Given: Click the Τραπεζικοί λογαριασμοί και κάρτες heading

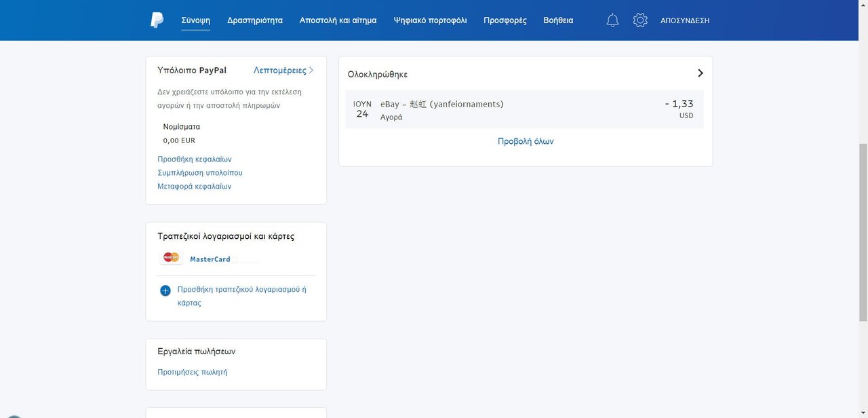Looking at the screenshot, I should (x=226, y=236).
